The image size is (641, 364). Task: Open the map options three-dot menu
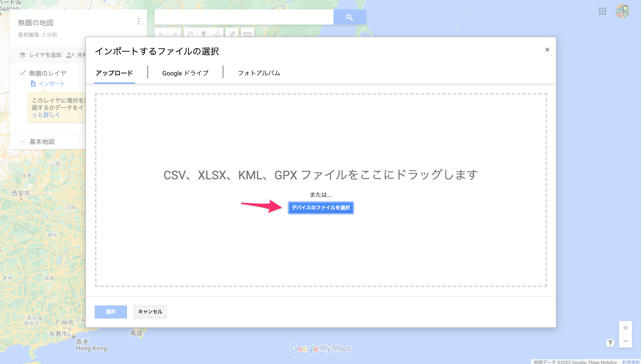click(139, 21)
